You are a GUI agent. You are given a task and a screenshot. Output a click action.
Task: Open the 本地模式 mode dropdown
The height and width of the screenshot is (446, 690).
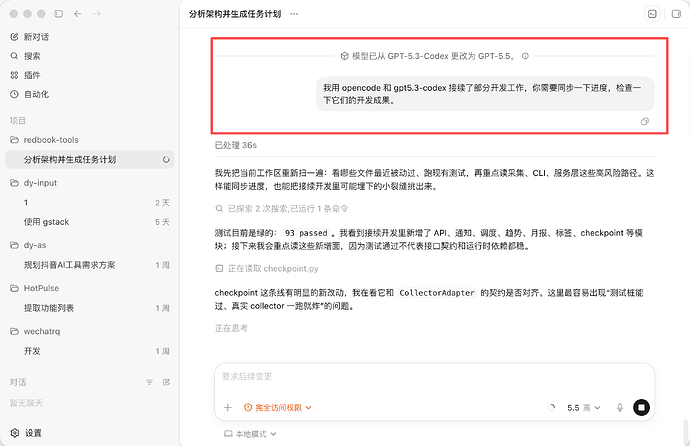coord(250,434)
